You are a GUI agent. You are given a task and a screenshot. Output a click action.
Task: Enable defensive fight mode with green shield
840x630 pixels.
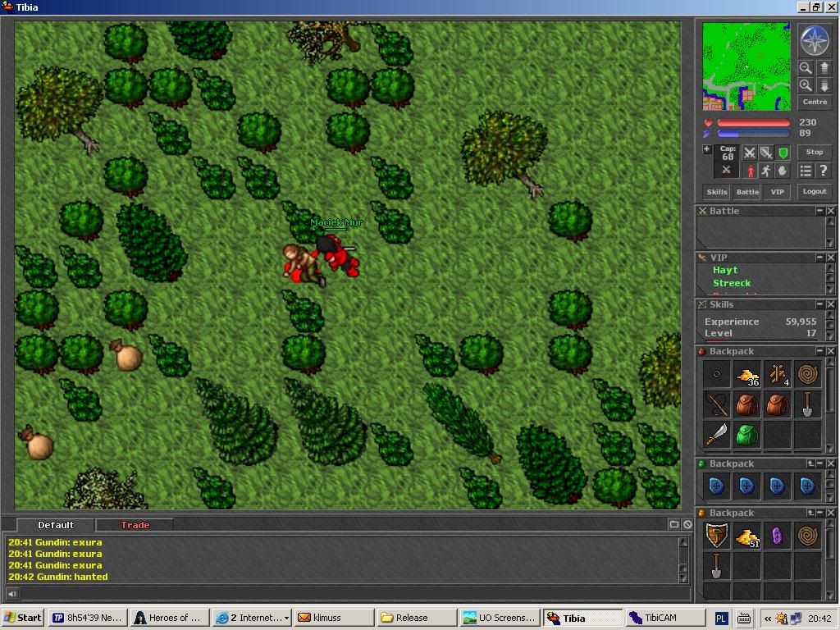(x=783, y=153)
